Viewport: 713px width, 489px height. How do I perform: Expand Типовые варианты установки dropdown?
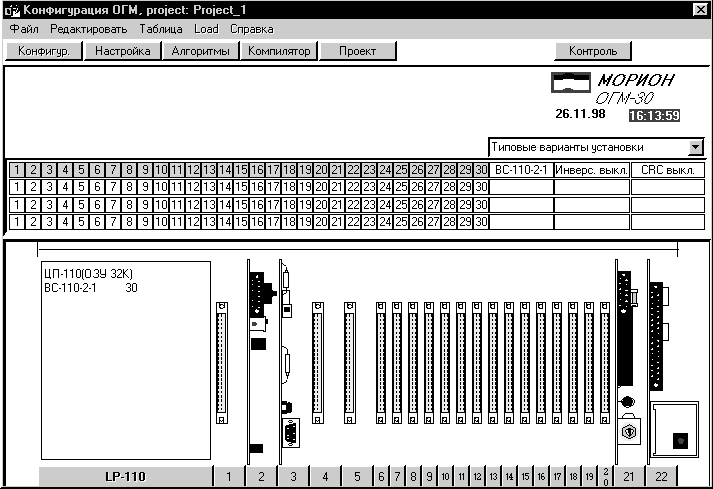(695, 147)
